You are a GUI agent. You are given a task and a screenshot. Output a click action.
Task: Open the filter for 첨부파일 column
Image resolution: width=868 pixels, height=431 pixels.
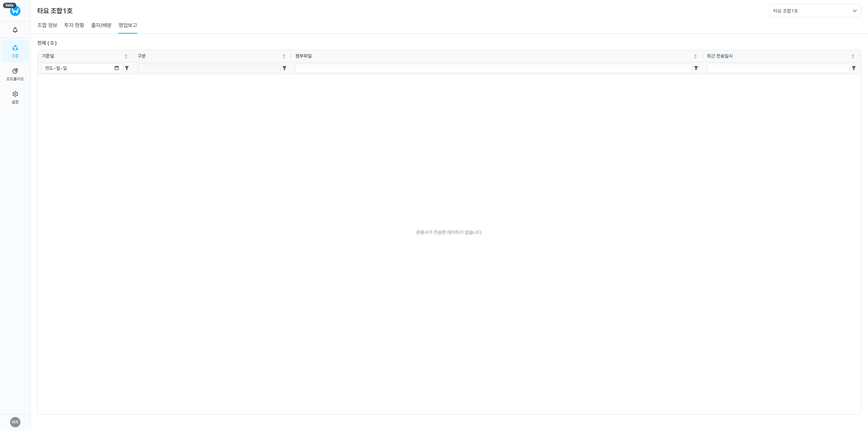click(x=696, y=68)
